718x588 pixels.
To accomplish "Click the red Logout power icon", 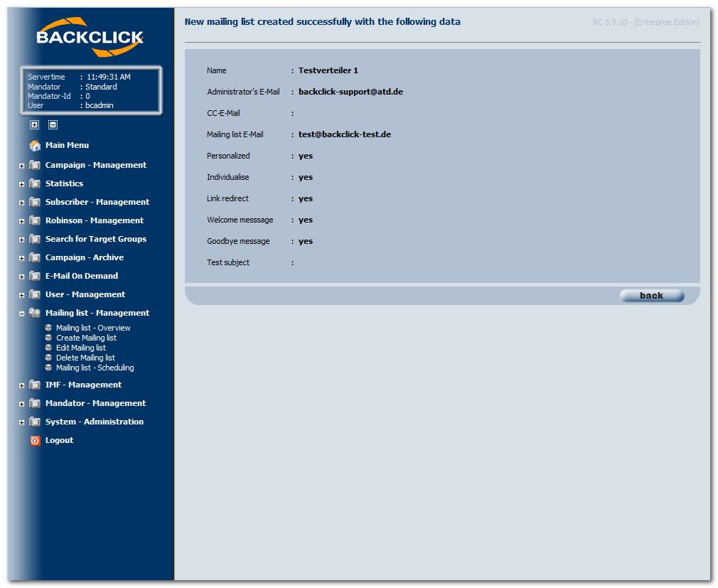I will tap(35, 441).
